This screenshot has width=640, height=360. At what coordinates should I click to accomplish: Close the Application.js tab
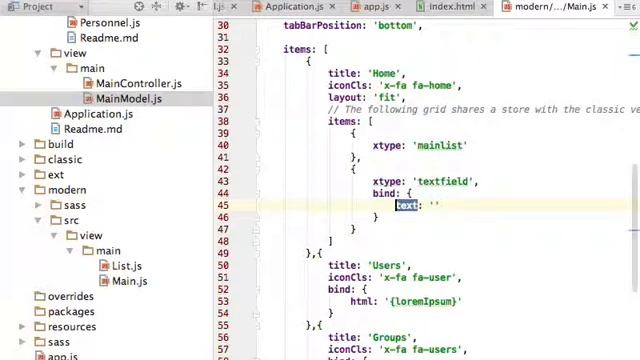pyautogui.click(x=332, y=7)
